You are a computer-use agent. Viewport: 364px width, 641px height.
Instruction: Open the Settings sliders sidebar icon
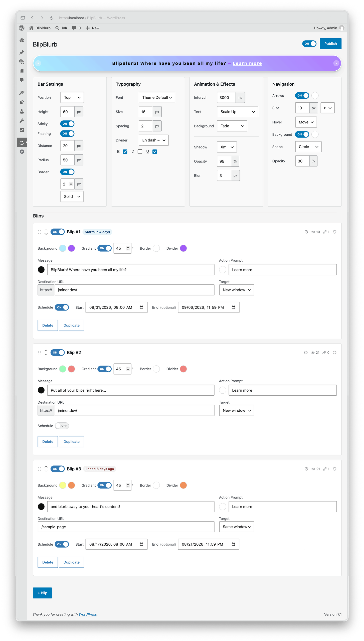pos(22,130)
